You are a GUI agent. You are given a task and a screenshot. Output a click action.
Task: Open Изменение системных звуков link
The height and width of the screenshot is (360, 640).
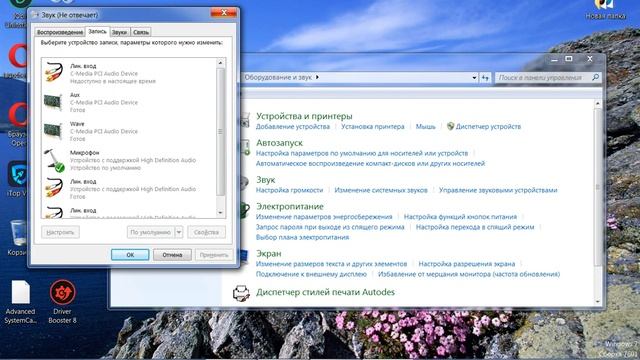(x=381, y=190)
